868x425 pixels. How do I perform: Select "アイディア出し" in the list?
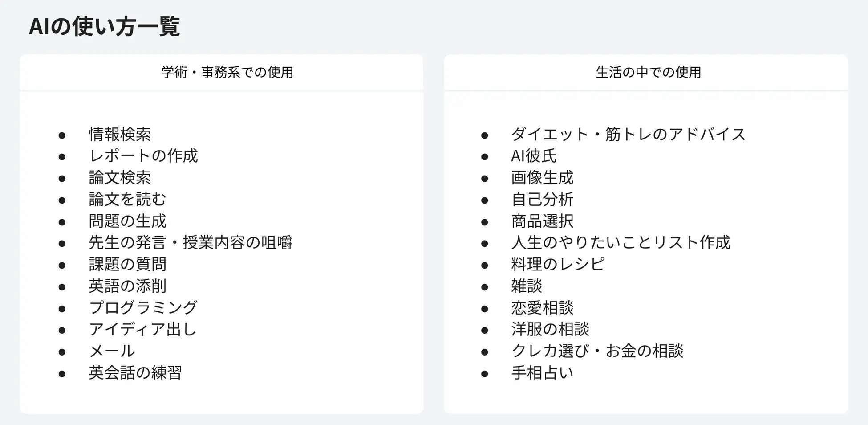coord(142,329)
